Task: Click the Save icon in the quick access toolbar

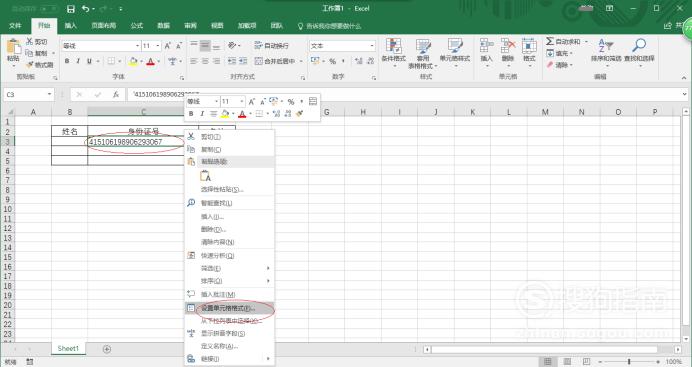Action: coord(71,9)
